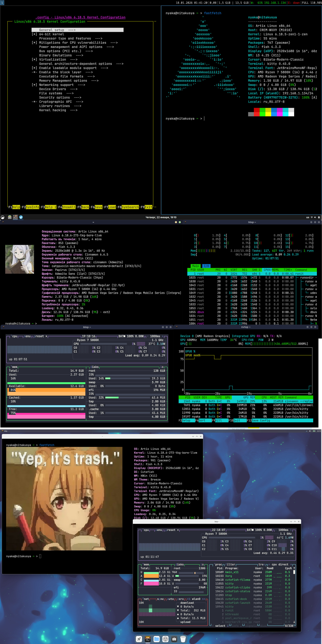
Task: Open the camera screenshot app in dock
Action: pyautogui.click(x=174, y=639)
